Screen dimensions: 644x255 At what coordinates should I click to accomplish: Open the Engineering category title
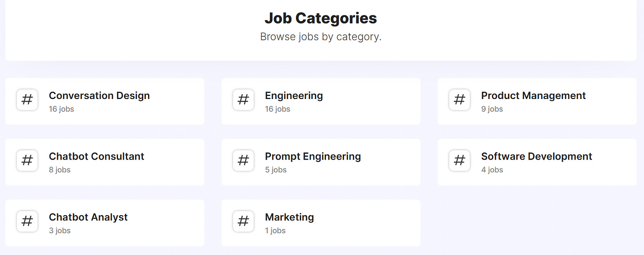(x=294, y=95)
